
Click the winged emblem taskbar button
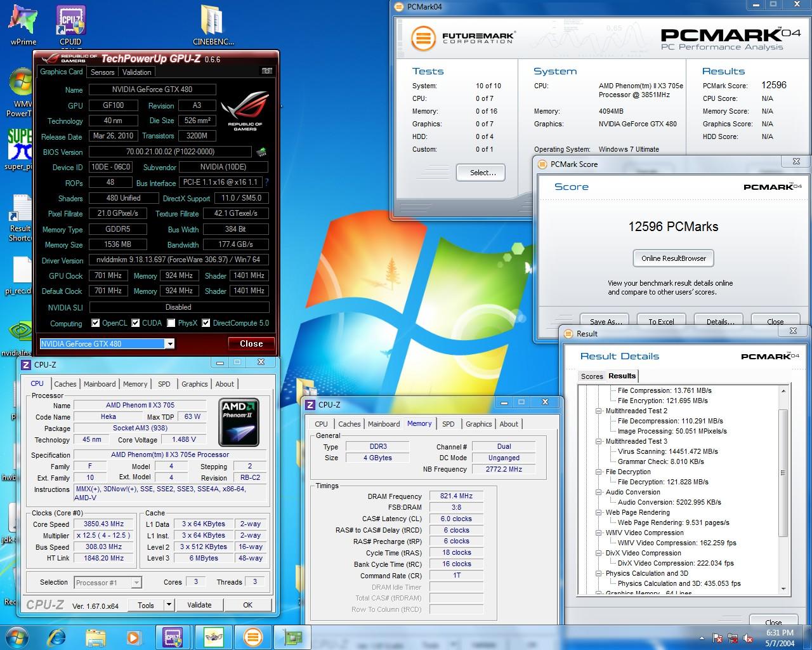click(213, 637)
